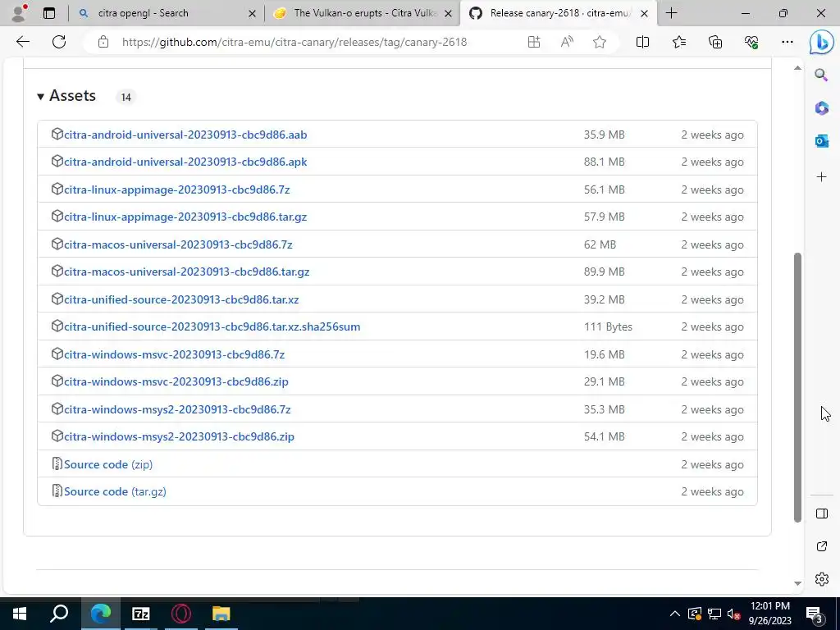This screenshot has height=630, width=840.
Task: Close the Release canary-2618 tab
Action: (645, 13)
